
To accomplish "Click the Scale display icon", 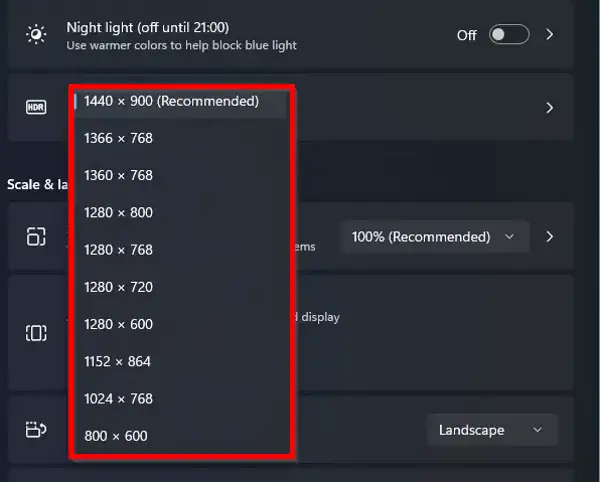I will [x=36, y=236].
